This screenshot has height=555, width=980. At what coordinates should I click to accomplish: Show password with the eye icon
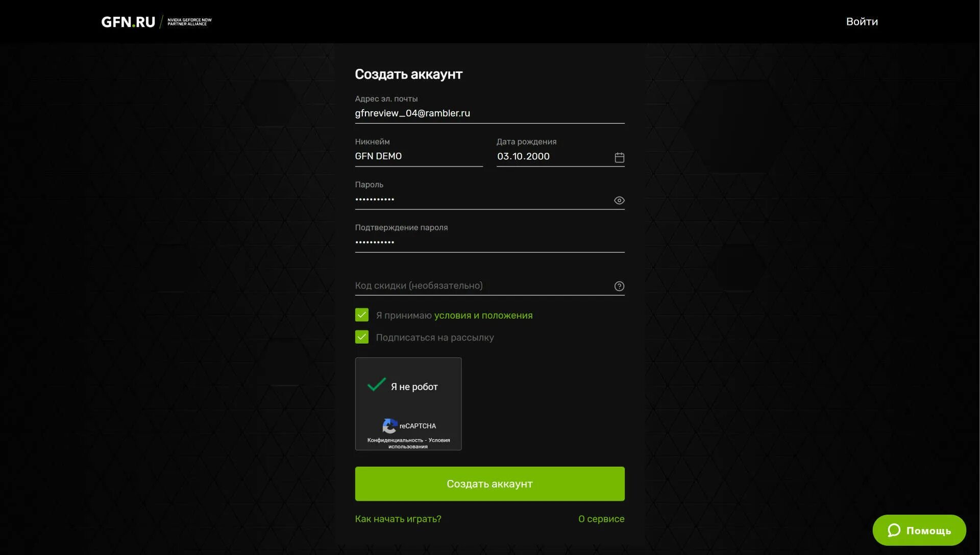pyautogui.click(x=619, y=201)
